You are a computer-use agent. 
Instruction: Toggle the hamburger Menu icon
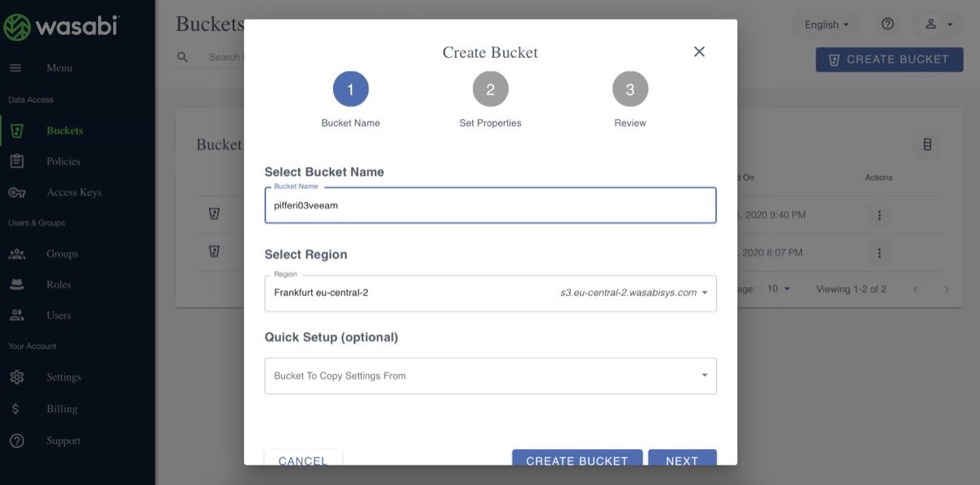pos(16,68)
